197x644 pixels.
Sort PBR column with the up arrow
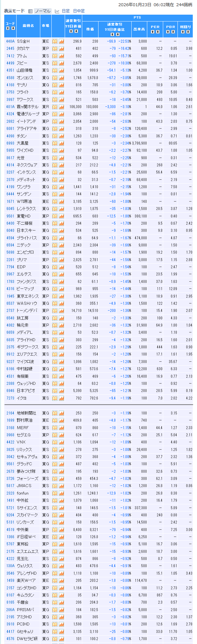pos(168,32)
